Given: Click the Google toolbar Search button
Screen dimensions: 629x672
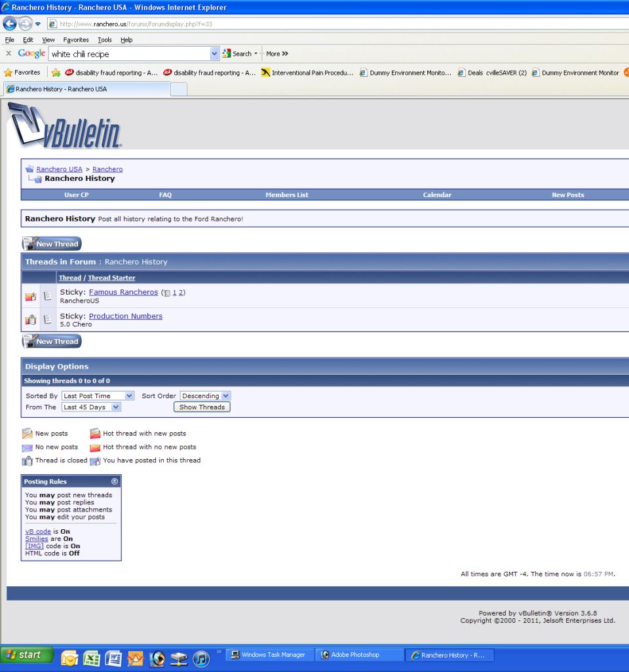Looking at the screenshot, I should 237,54.
